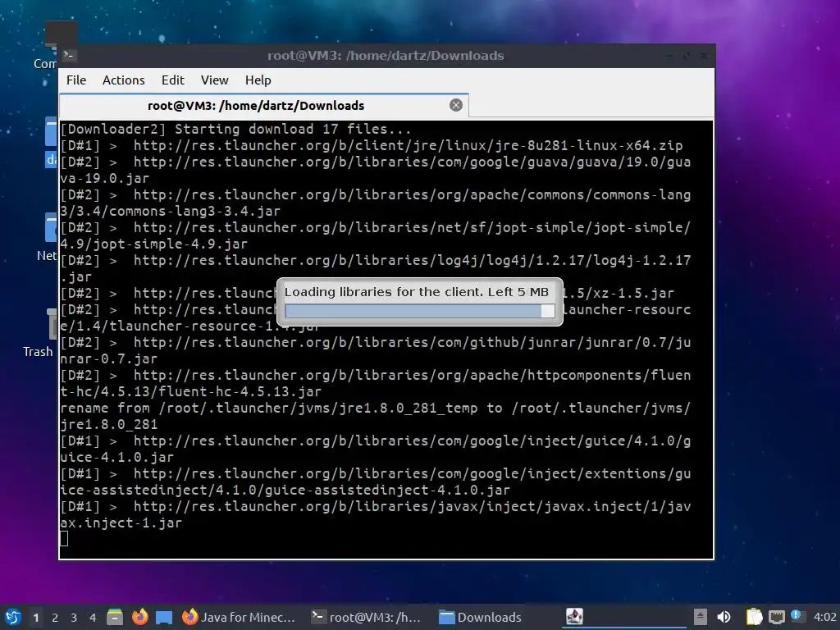This screenshot has width=840, height=630.
Task: Switch to workspace 3
Action: point(74,618)
